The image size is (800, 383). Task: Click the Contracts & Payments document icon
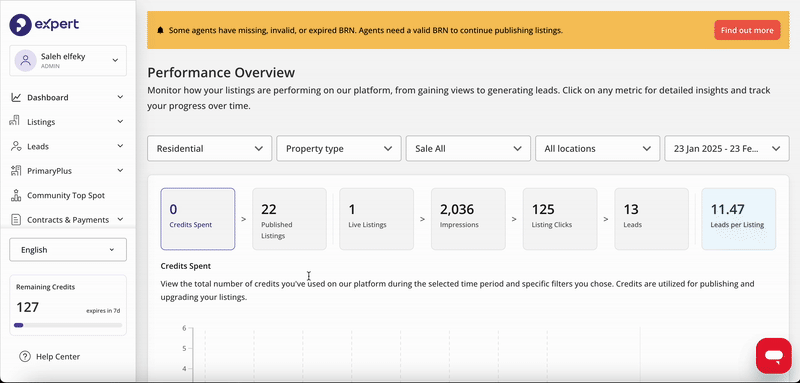tap(16, 220)
